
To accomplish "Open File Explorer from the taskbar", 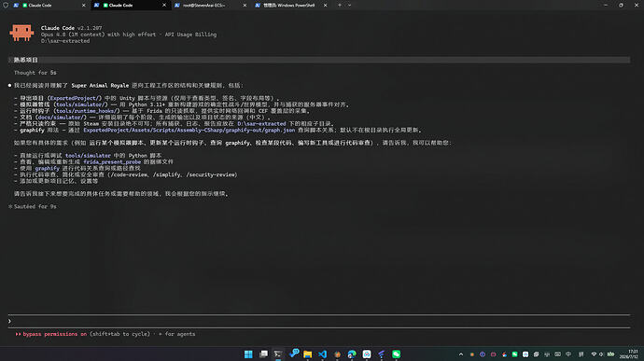I will (308, 354).
